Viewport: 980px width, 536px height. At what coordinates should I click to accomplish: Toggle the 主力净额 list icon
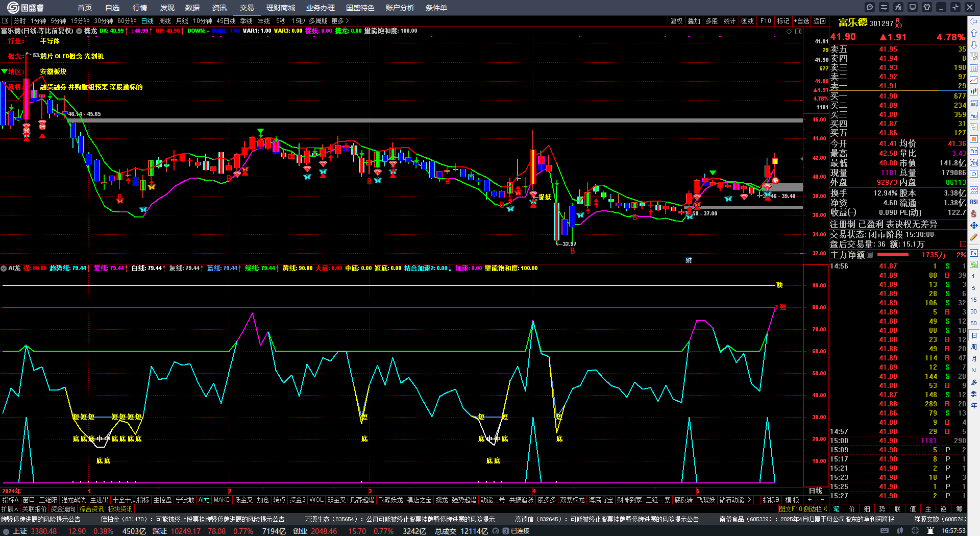point(870,255)
